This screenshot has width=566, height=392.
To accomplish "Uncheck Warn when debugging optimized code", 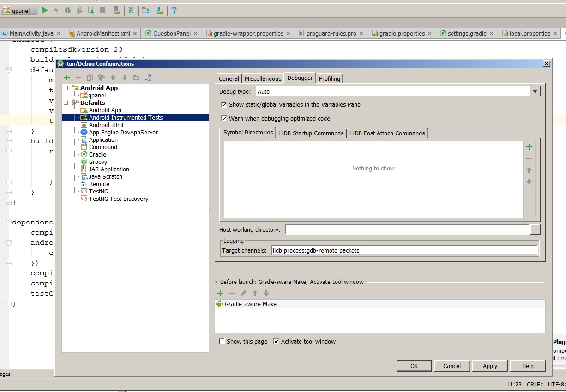I will pyautogui.click(x=224, y=118).
